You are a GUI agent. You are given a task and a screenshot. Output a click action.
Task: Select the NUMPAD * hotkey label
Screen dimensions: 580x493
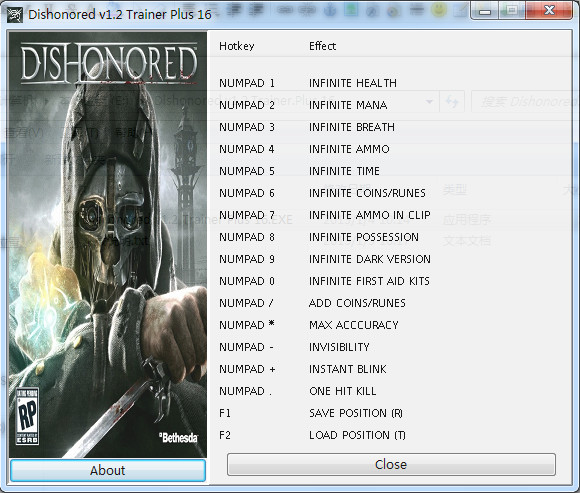(x=247, y=325)
